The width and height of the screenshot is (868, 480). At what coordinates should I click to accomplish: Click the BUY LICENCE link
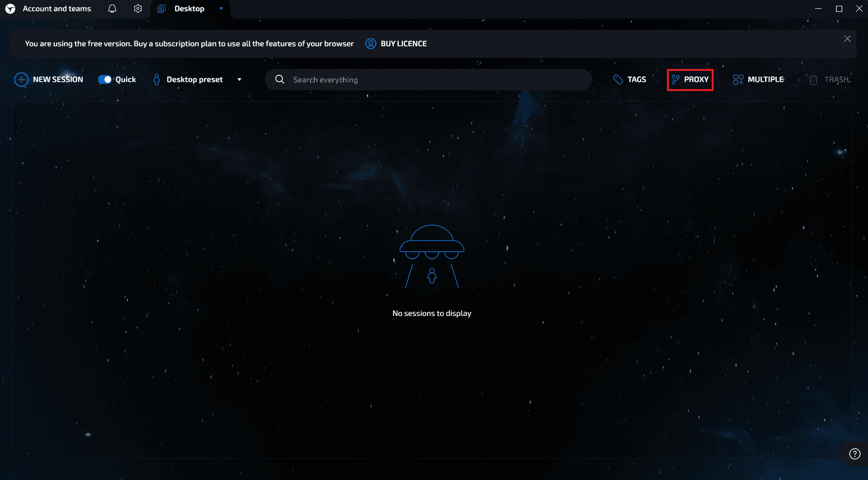pyautogui.click(x=404, y=44)
